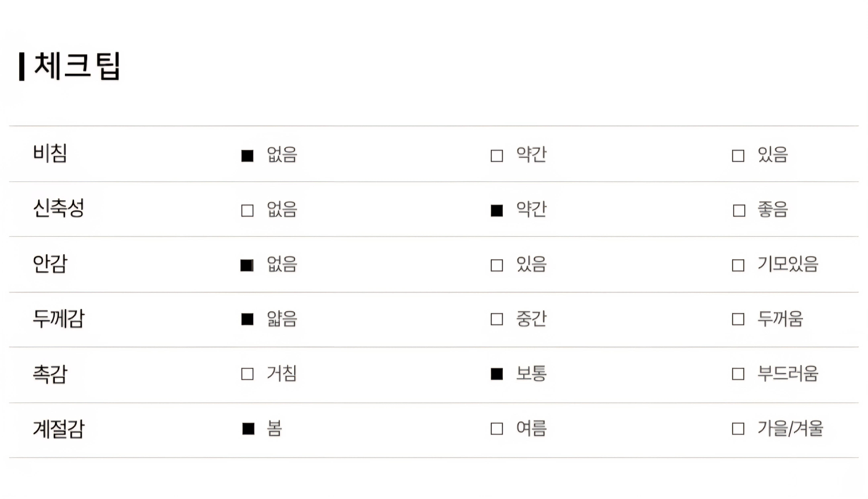Check the 비침 약간 checkbox

(496, 156)
